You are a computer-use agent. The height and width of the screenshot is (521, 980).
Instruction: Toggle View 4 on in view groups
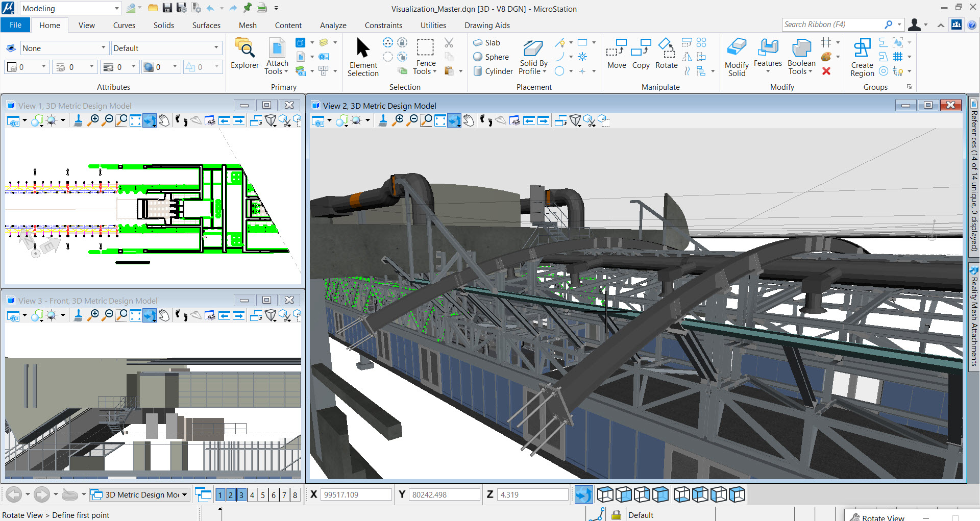tap(252, 494)
